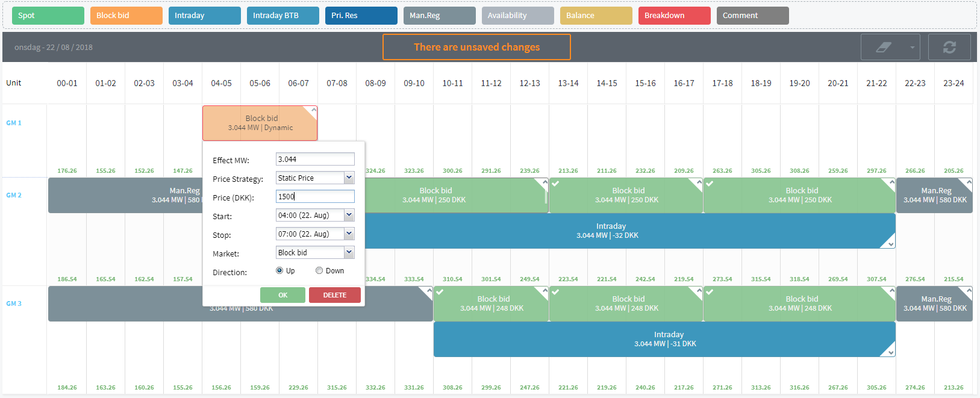Expand the Market dropdown
The height and width of the screenshot is (398, 980).
[349, 252]
